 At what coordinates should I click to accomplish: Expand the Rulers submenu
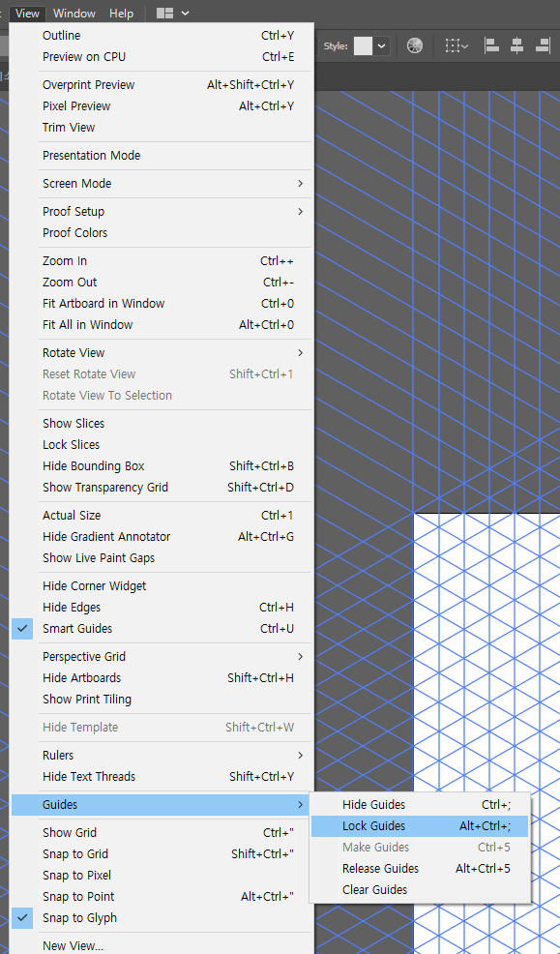162,755
